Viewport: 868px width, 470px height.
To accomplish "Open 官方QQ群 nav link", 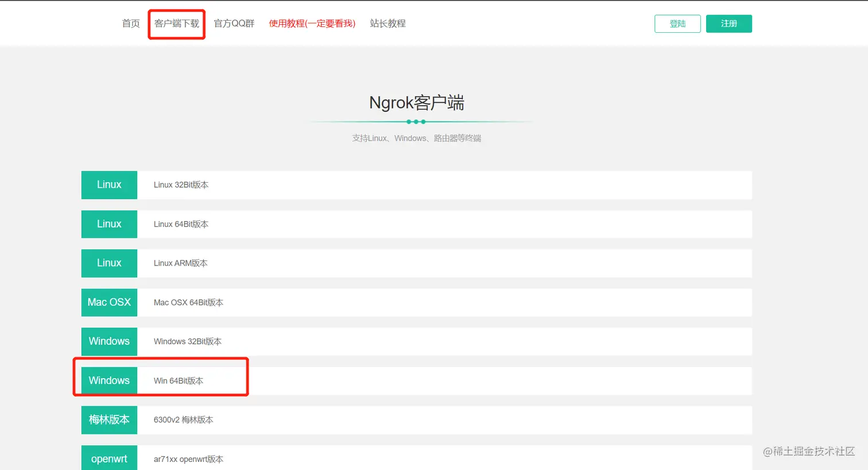I will point(234,24).
